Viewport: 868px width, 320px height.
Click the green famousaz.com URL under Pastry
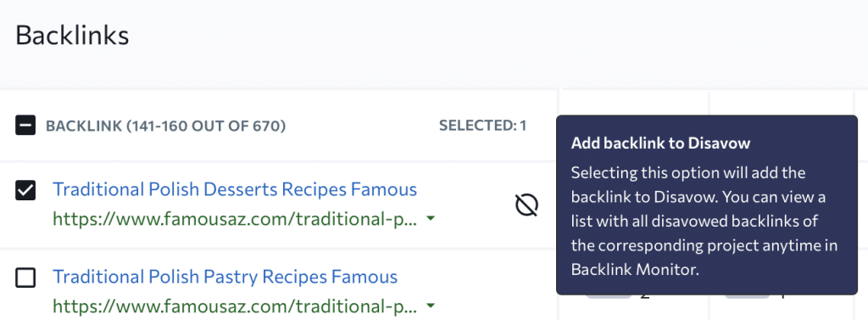[236, 306]
